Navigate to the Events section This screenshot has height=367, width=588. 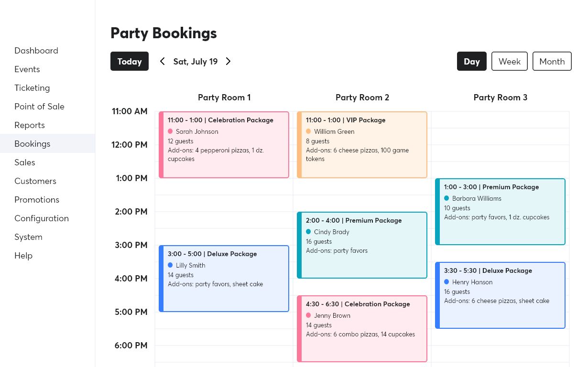point(27,69)
